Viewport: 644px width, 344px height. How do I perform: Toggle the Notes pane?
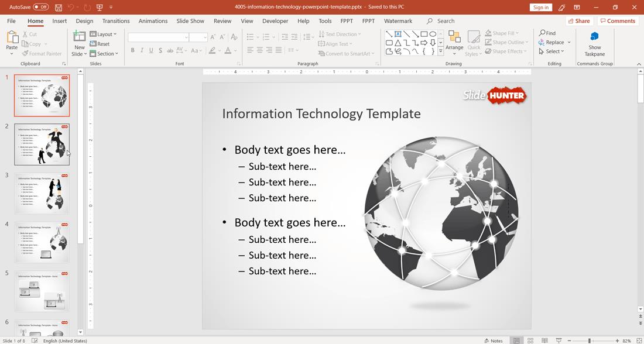click(494, 340)
